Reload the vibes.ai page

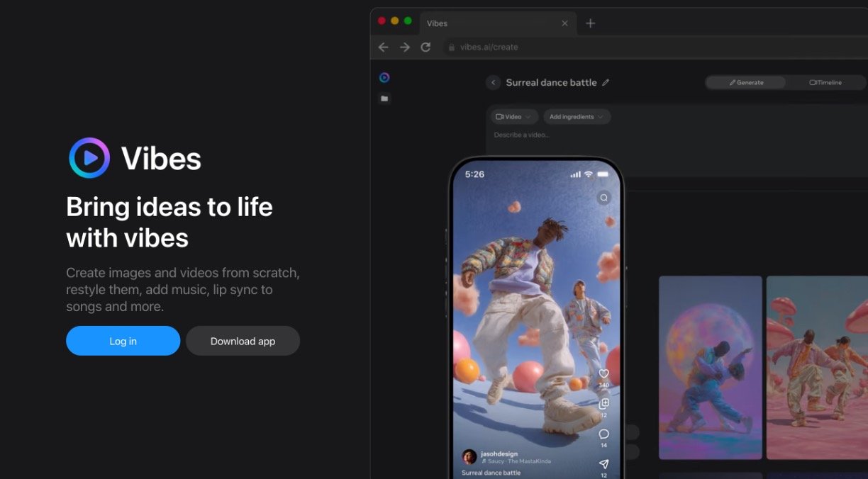click(425, 47)
